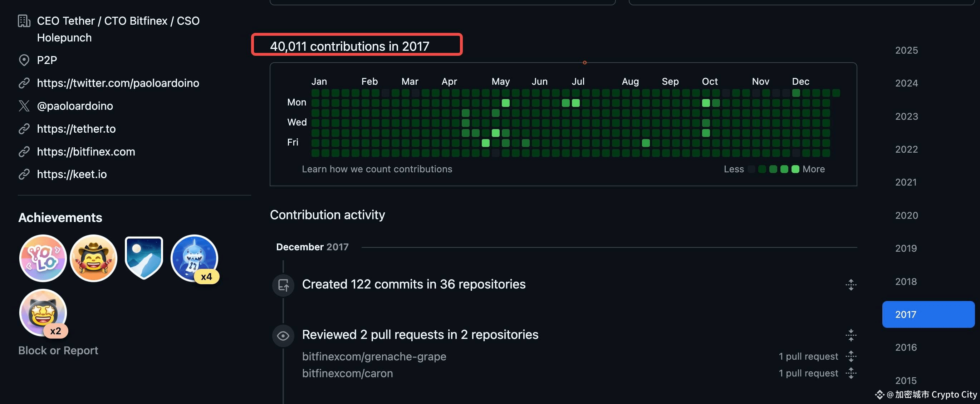
Task: Expand the bitfinexcom/caron pull request details
Action: (851, 373)
